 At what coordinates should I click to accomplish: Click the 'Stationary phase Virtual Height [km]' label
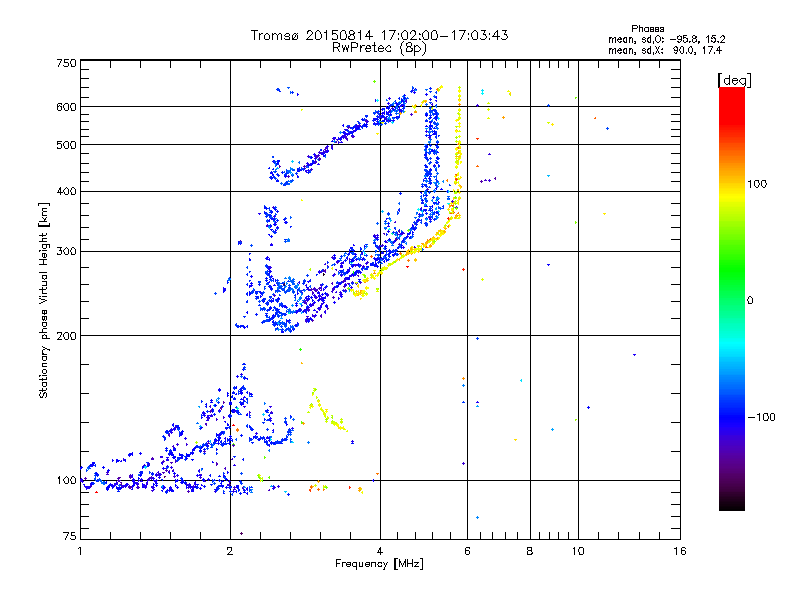44,300
